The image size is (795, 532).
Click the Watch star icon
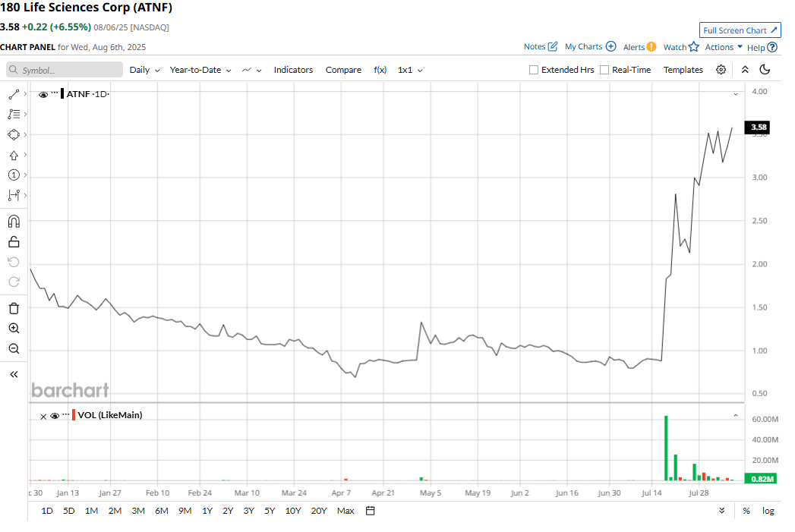693,46
